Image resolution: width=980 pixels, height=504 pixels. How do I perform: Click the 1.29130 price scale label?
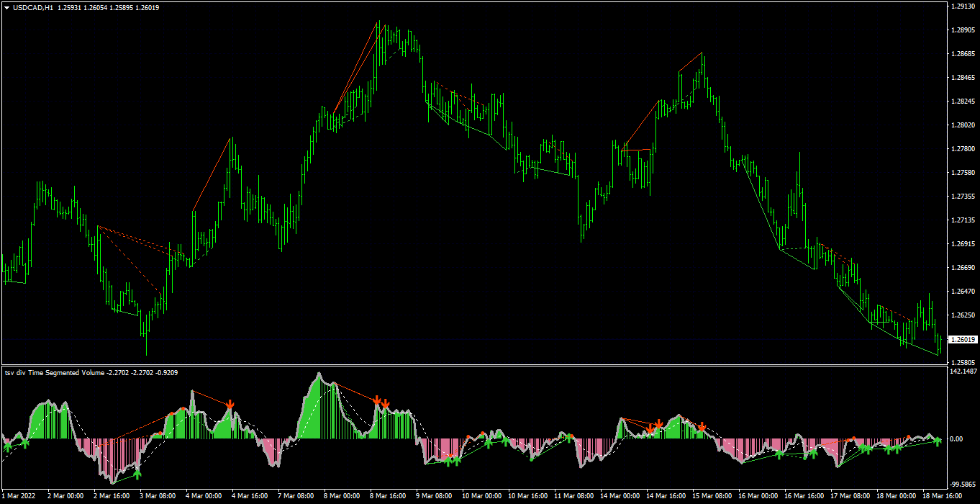(x=962, y=6)
